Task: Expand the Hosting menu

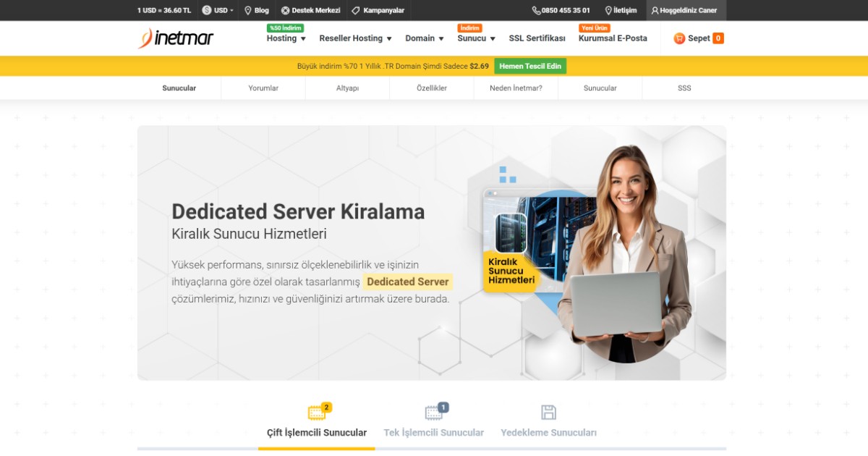Action: tap(286, 38)
